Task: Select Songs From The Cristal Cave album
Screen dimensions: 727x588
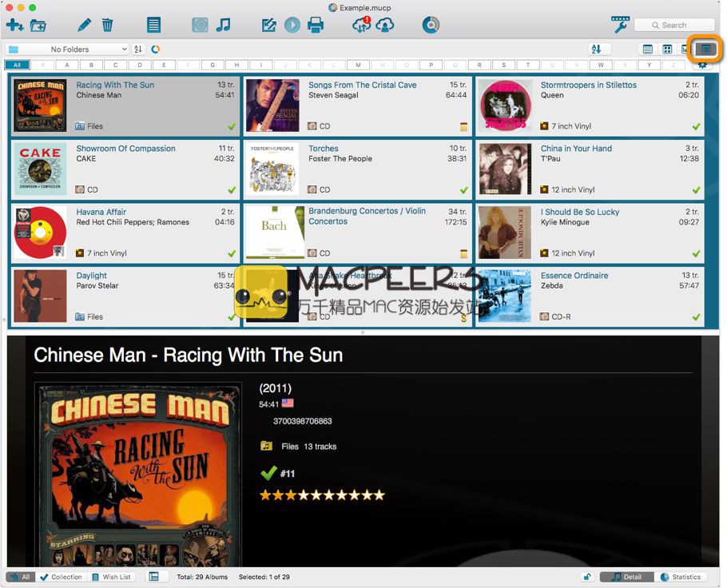Action: pos(357,105)
